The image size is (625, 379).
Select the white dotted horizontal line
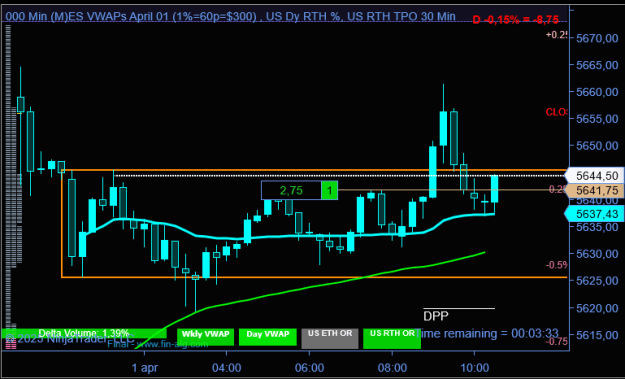339,176
